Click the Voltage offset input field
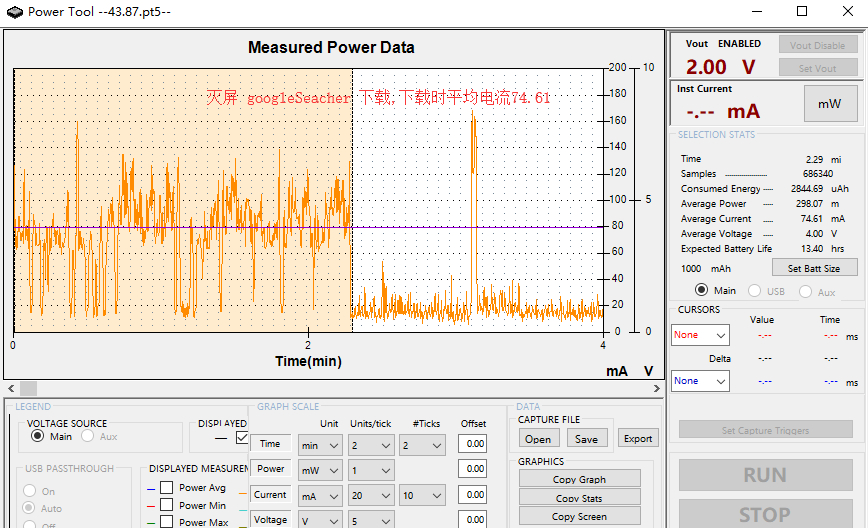 (x=472, y=519)
